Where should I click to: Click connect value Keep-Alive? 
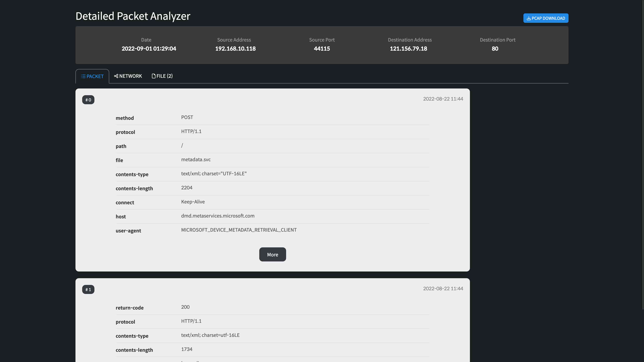coord(193,202)
